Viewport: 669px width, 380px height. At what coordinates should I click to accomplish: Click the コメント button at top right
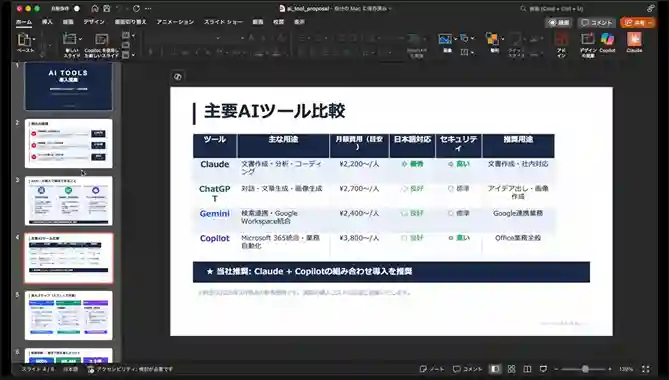[597, 23]
